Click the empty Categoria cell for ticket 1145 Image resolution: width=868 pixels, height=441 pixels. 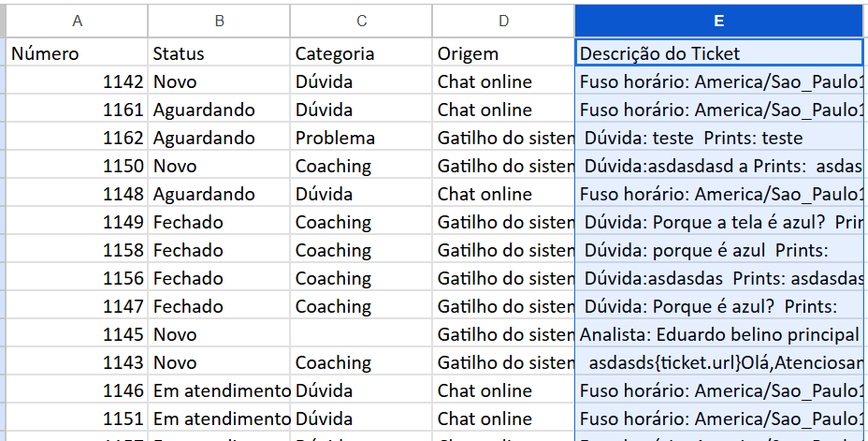click(x=361, y=334)
